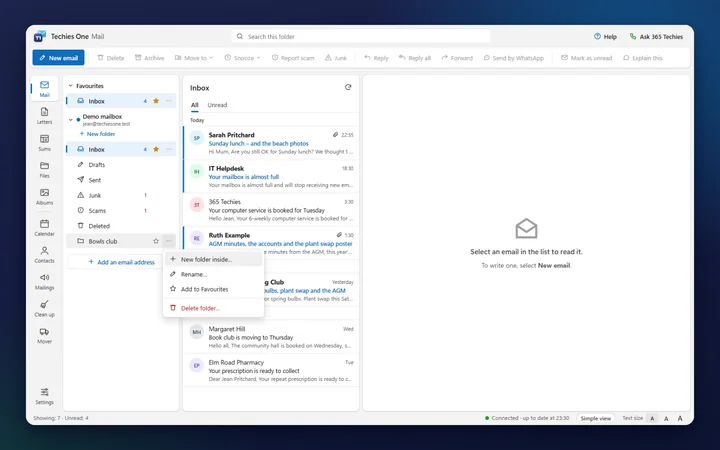Open the Deleted folder
The image size is (720, 450).
point(121,226)
